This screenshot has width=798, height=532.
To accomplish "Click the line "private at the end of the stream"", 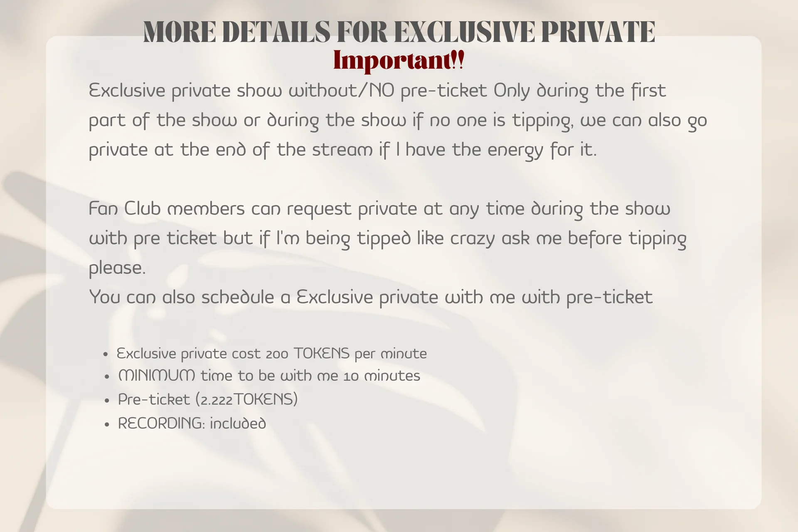I will coord(342,150).
